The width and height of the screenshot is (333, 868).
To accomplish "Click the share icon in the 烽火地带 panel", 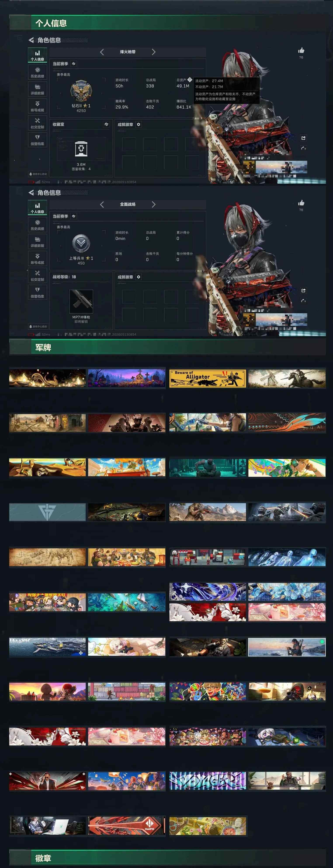I will tap(304, 138).
